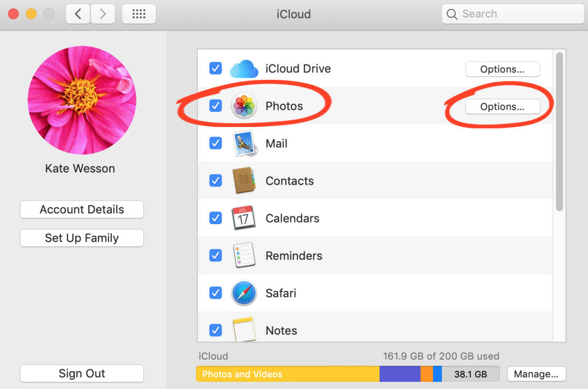Click the Contacts label
The width and height of the screenshot is (588, 389).
(x=289, y=181)
